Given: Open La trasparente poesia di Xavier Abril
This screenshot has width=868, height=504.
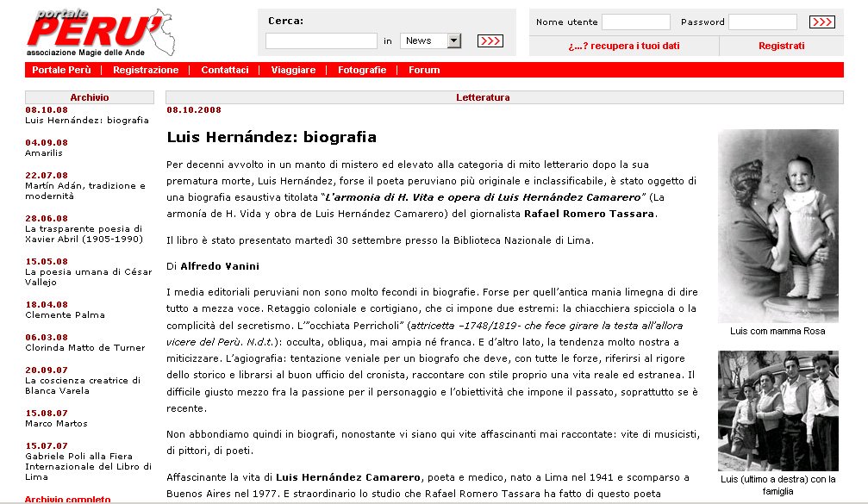Looking at the screenshot, I should point(84,234).
